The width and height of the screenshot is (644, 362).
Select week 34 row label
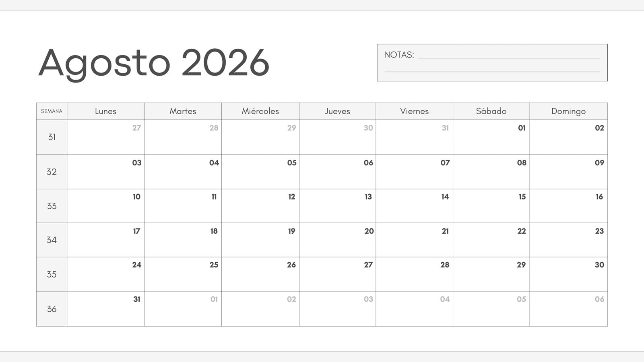(52, 240)
